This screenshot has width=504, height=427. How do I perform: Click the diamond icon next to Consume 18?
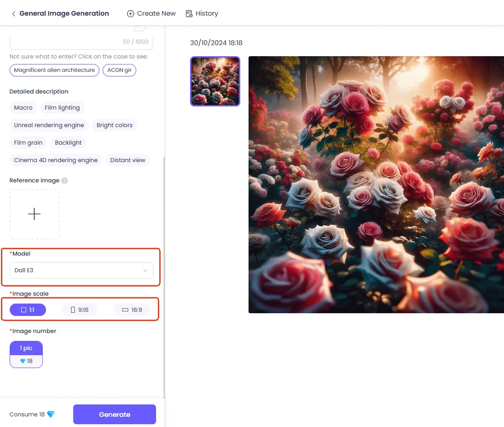(51, 414)
